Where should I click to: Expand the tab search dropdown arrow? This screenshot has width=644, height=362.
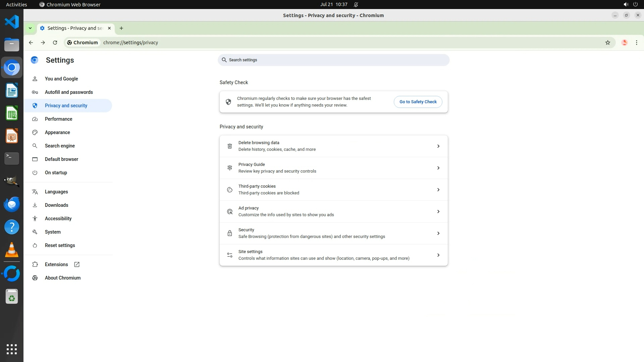(x=30, y=28)
